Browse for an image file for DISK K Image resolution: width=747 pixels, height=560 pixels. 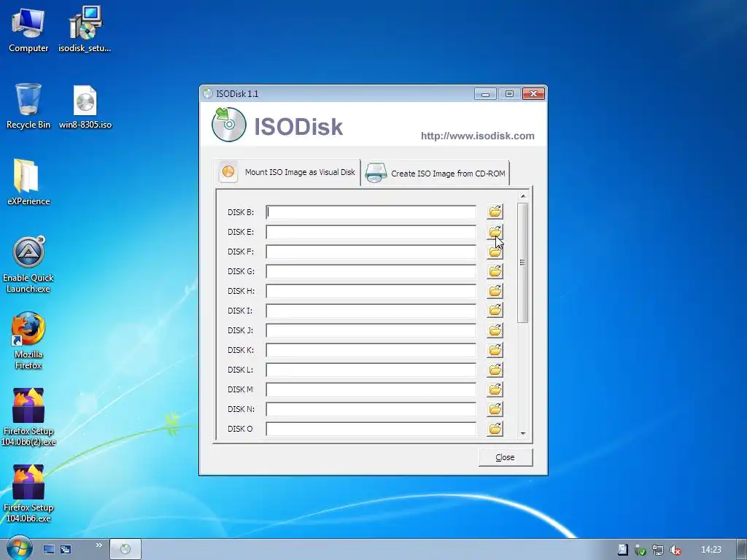(495, 350)
